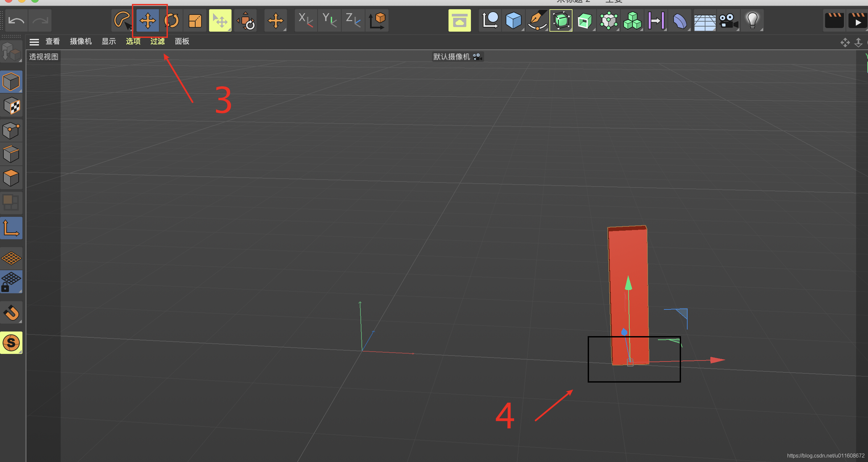868x462 pixels.
Task: Toggle Y axis lock
Action: [329, 20]
